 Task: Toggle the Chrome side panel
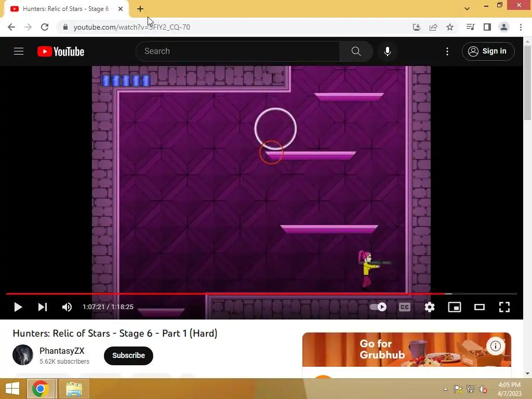tap(487, 27)
